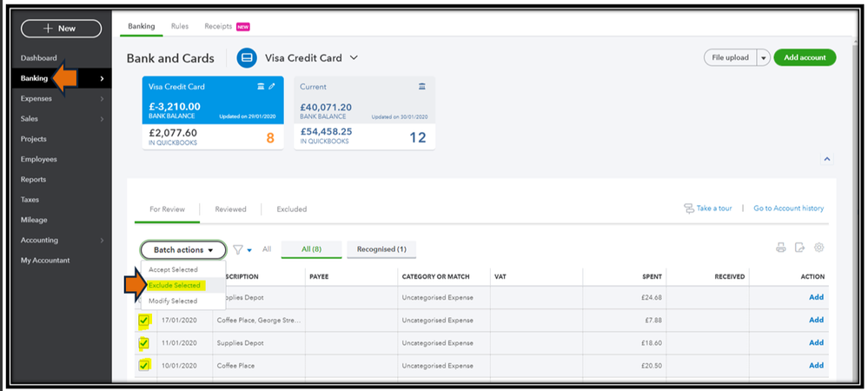Expand the Visa Credit Card account selector
This screenshot has width=868, height=391.
(354, 57)
